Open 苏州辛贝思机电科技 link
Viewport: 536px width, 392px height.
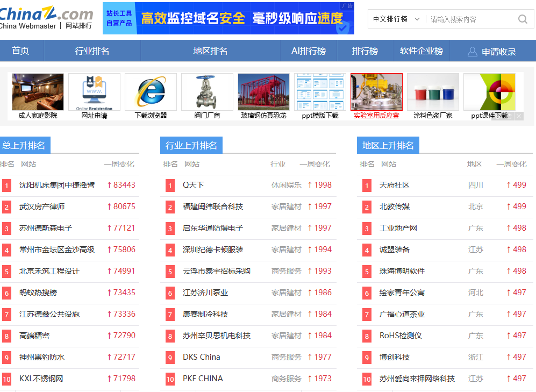(216, 336)
